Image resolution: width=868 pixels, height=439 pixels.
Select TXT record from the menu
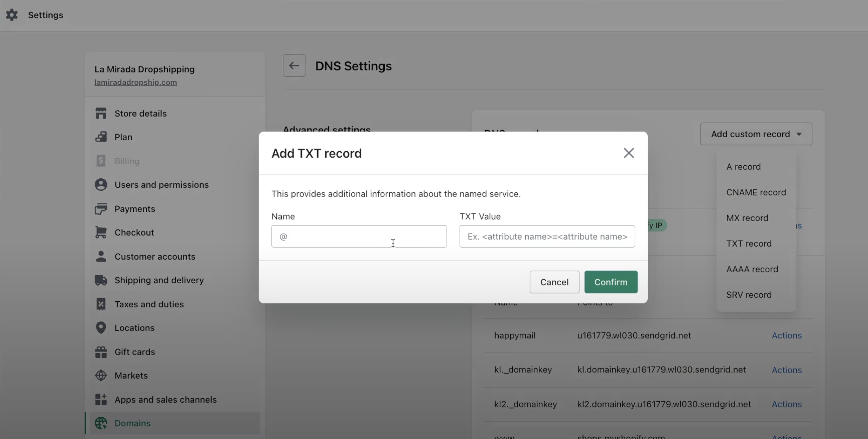click(x=749, y=243)
